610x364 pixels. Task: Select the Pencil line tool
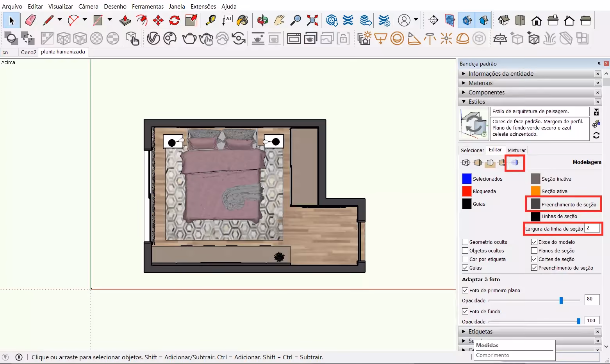48,20
